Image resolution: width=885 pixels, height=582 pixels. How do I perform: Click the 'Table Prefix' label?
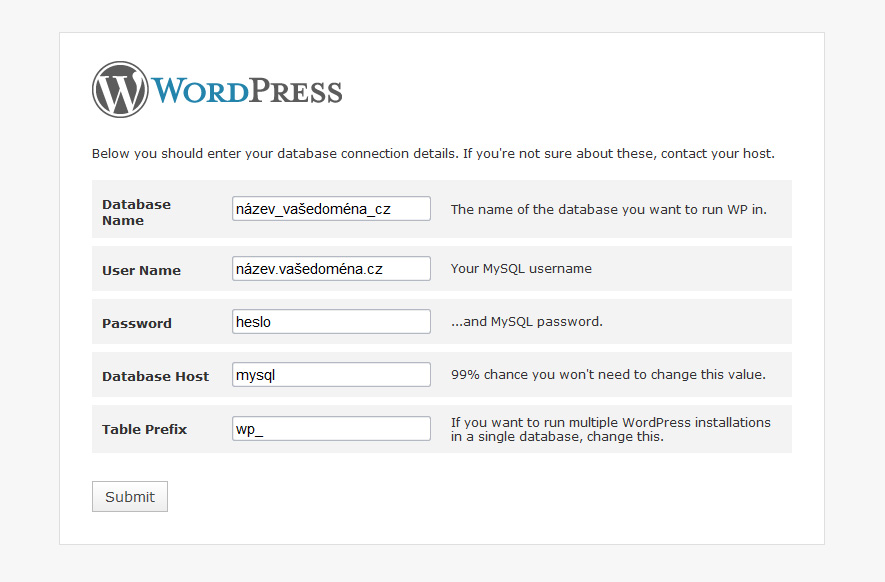pyautogui.click(x=144, y=430)
